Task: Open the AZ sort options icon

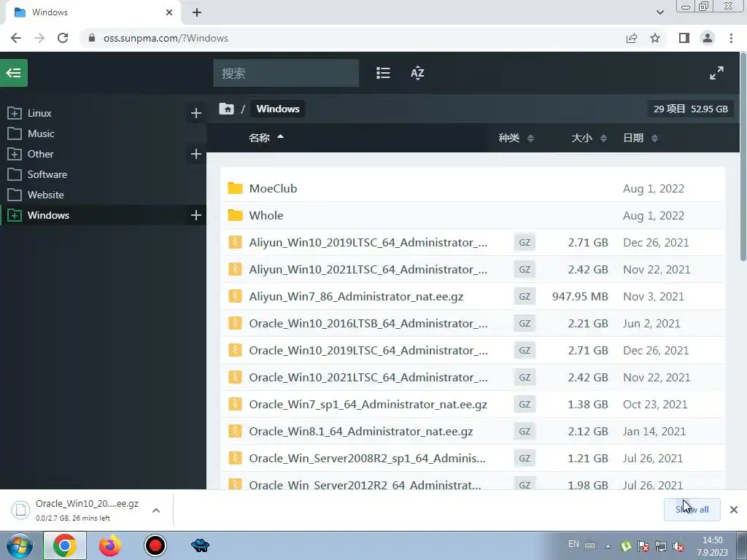Action: click(x=417, y=73)
